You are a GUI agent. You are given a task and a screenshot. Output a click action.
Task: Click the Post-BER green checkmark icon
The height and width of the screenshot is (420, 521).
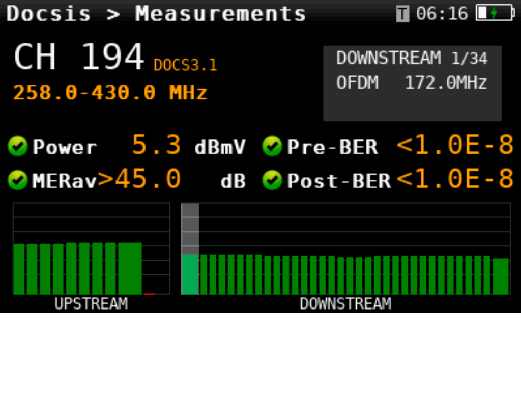click(272, 180)
